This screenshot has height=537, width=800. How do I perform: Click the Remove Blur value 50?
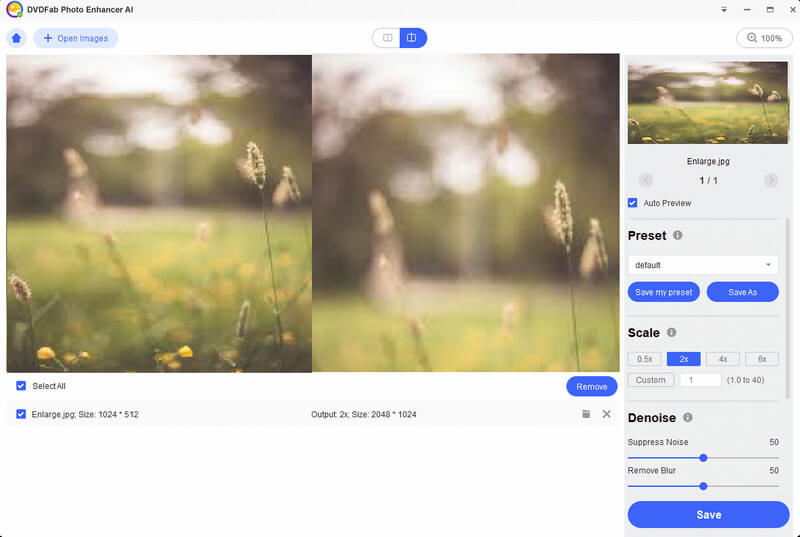tap(774, 470)
